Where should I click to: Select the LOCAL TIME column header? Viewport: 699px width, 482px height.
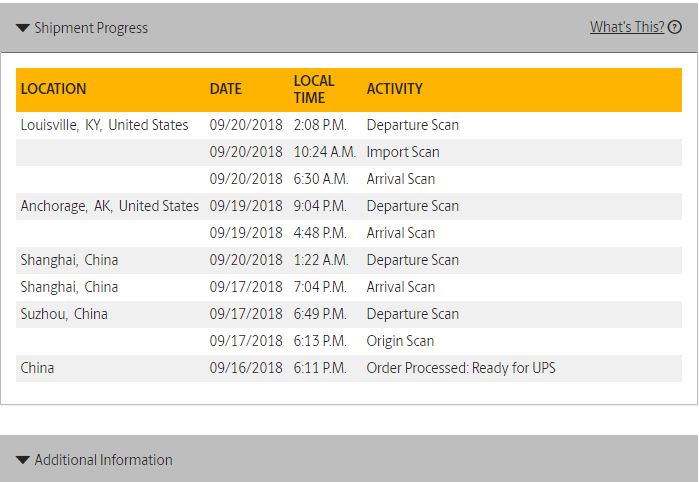tap(314, 89)
